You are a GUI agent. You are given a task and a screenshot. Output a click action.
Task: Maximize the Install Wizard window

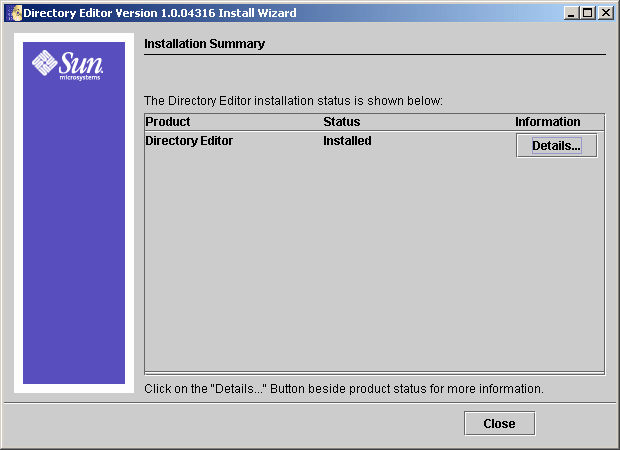tap(588, 13)
